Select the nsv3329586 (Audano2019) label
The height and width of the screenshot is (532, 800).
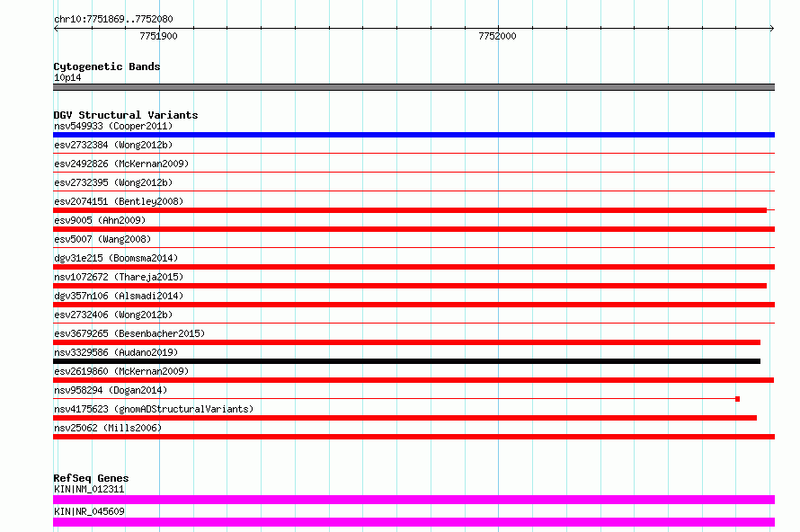click(x=116, y=352)
